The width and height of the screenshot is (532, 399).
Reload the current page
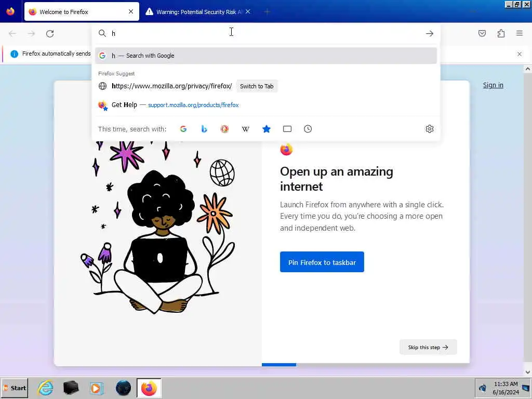pyautogui.click(x=50, y=34)
